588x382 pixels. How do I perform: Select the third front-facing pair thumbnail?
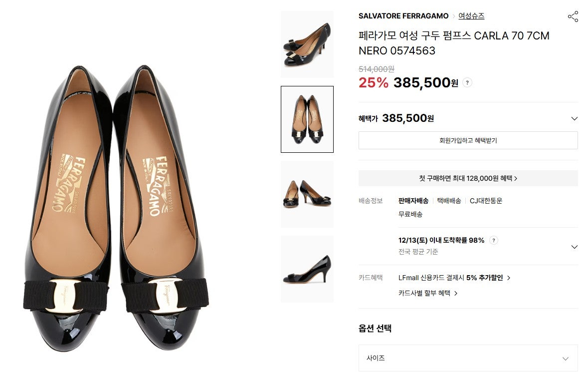[307, 194]
